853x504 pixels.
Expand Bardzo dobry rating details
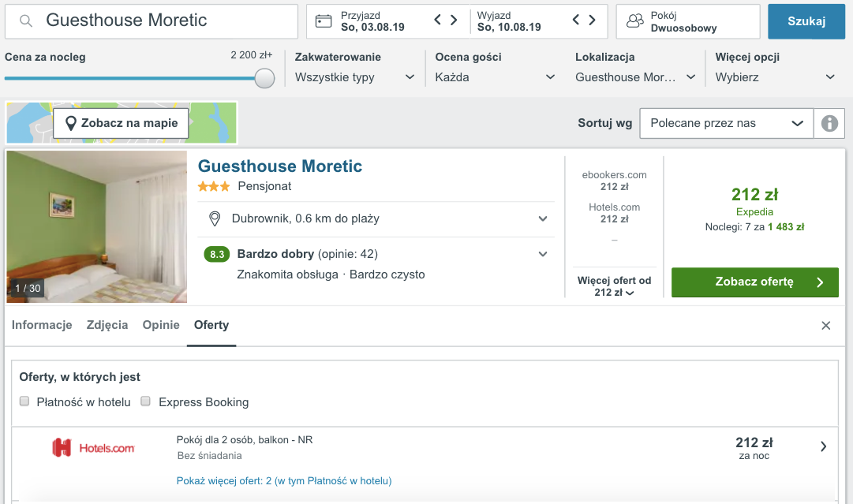pyautogui.click(x=542, y=254)
